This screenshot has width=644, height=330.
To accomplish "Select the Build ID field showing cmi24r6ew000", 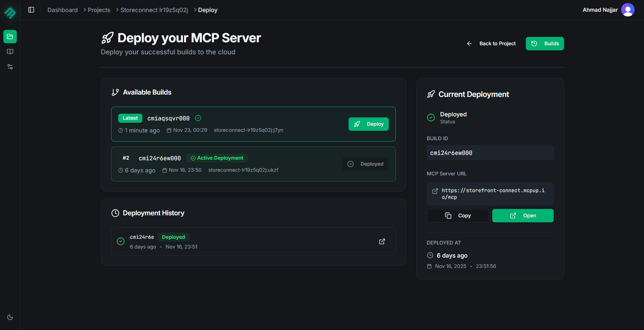I will click(x=490, y=153).
